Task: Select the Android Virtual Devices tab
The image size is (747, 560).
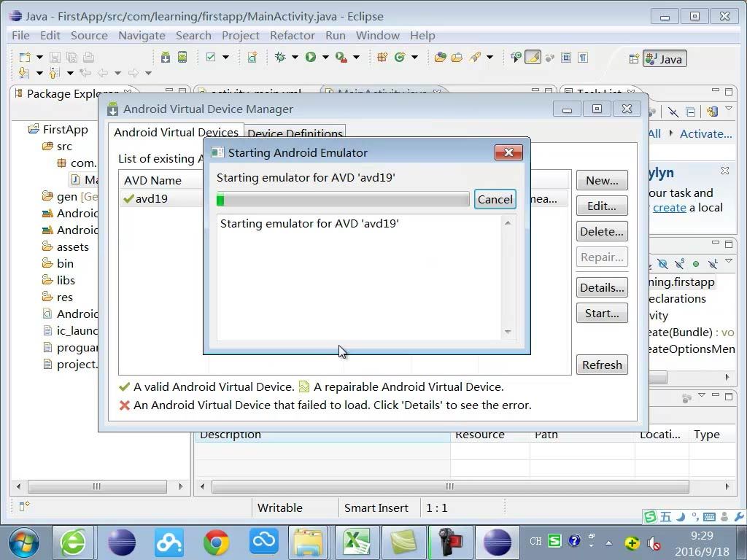Action: pyautogui.click(x=176, y=132)
